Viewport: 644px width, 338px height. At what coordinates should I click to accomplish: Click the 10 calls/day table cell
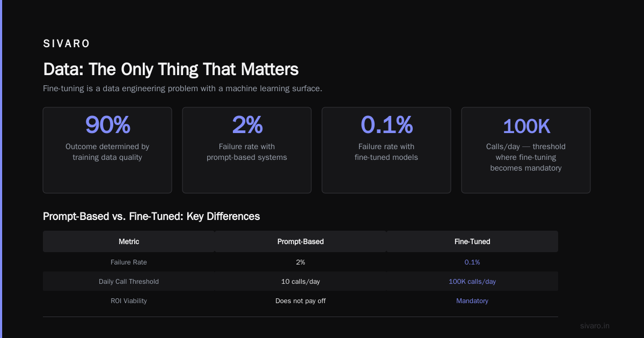(301, 282)
